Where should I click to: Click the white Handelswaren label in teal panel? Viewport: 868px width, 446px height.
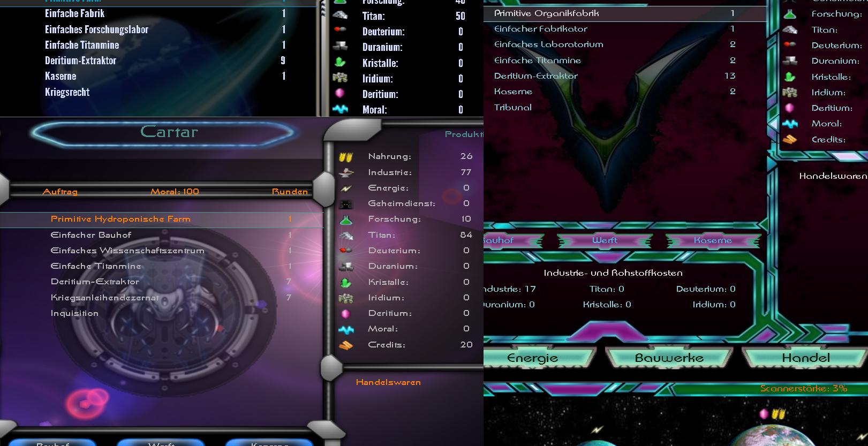pyautogui.click(x=833, y=176)
